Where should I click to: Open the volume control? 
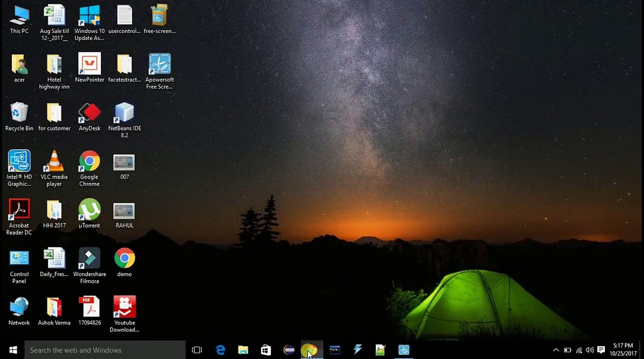(590, 350)
